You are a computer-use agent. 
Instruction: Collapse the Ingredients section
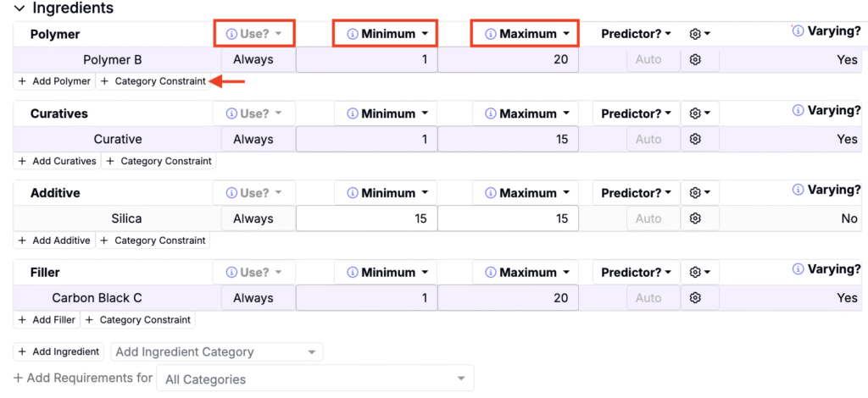19,8
